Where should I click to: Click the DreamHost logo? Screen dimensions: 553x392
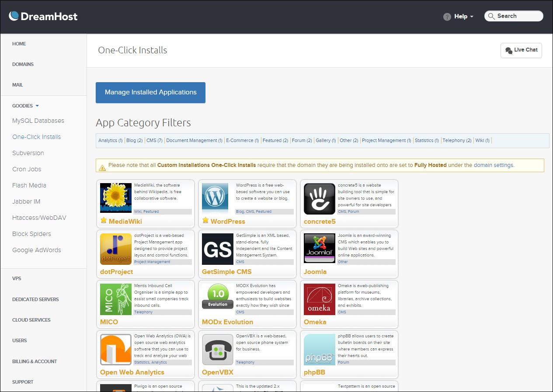[x=43, y=16]
